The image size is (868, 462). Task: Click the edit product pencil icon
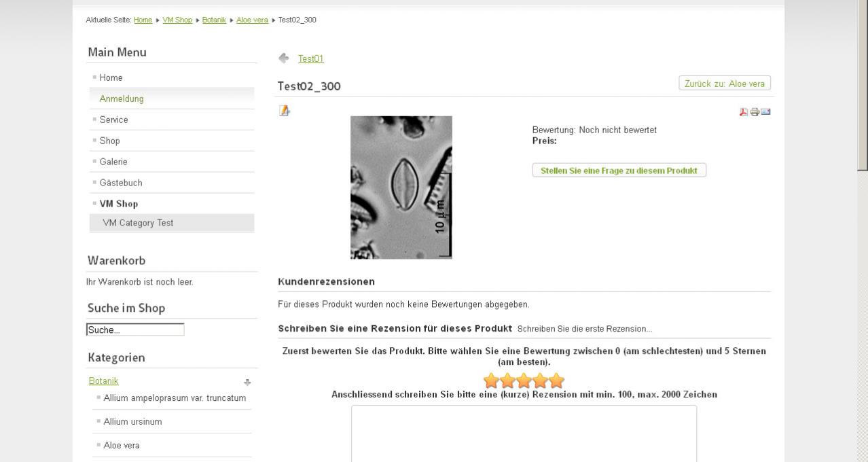click(x=285, y=111)
